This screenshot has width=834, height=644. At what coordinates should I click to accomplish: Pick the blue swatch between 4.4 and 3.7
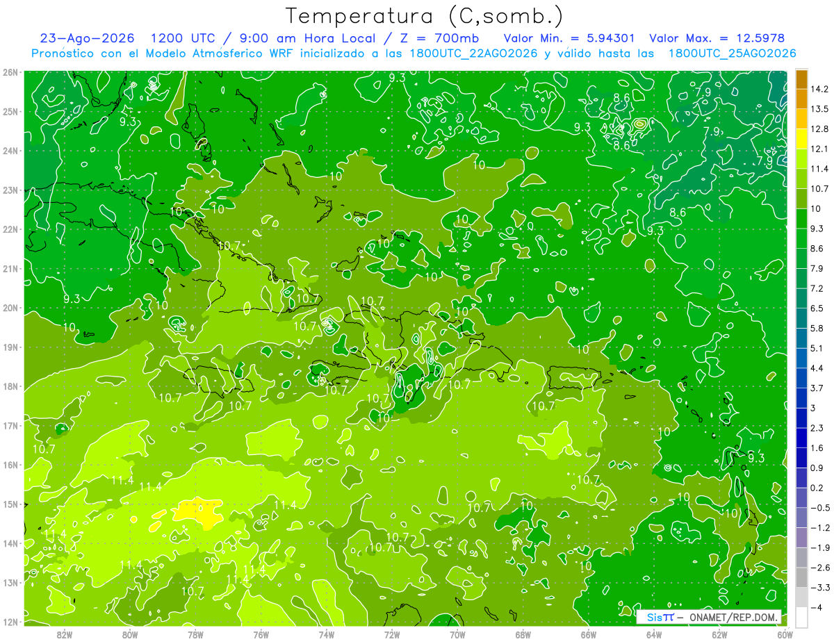pyautogui.click(x=801, y=378)
